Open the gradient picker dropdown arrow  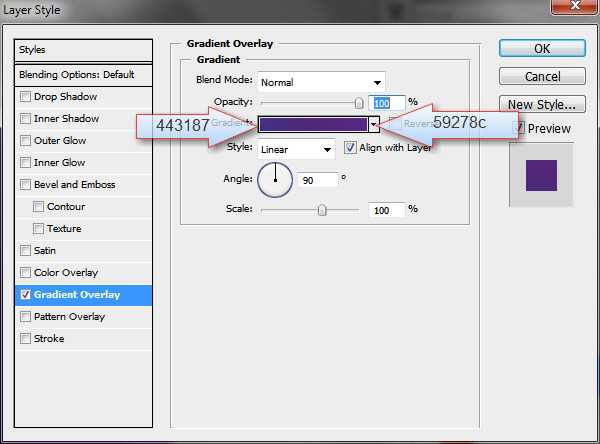[373, 125]
